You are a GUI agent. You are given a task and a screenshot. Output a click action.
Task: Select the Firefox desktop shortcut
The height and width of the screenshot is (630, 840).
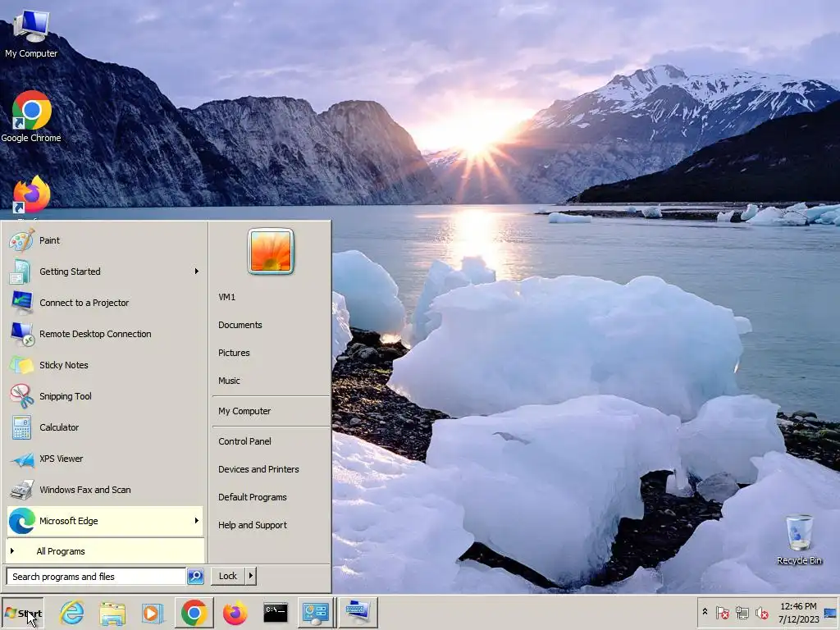pos(31,196)
